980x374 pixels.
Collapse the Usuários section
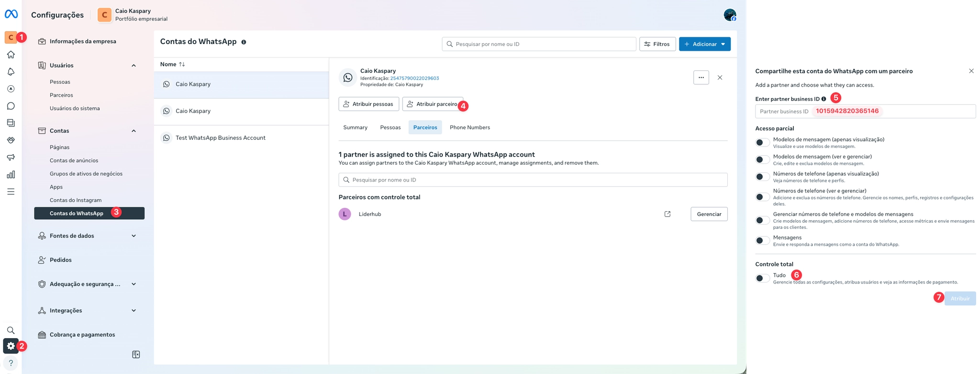[134, 66]
